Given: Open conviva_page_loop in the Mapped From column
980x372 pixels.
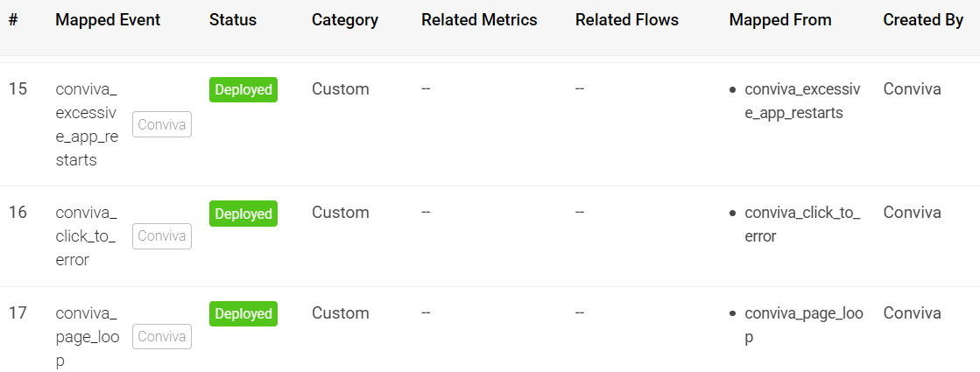Looking at the screenshot, I should pos(803,325).
